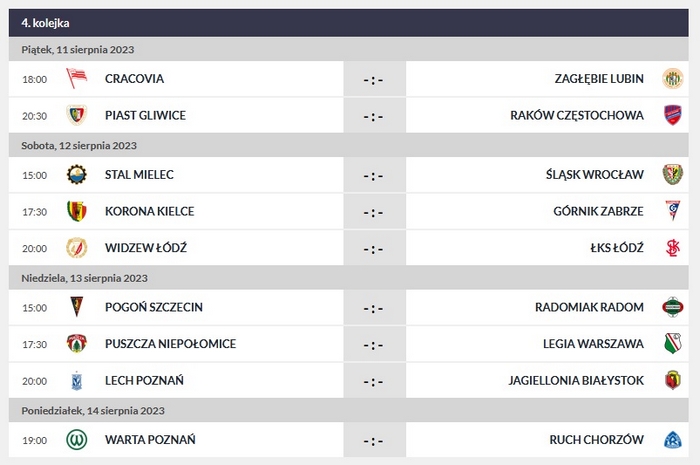This screenshot has width=700, height=465.
Task: Open the Puszcza Niepołomice team link
Action: click(x=170, y=343)
